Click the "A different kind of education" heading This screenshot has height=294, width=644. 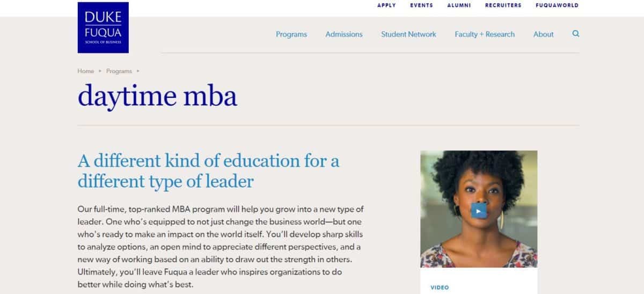point(208,170)
